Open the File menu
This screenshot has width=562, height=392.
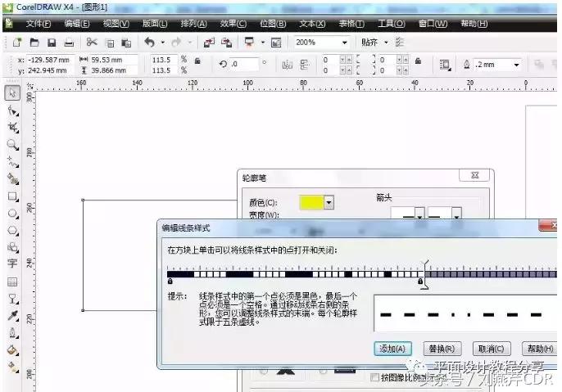click(39, 24)
